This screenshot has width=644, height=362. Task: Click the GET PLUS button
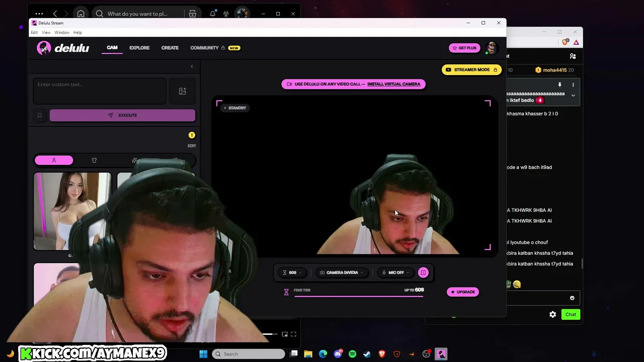(x=464, y=48)
